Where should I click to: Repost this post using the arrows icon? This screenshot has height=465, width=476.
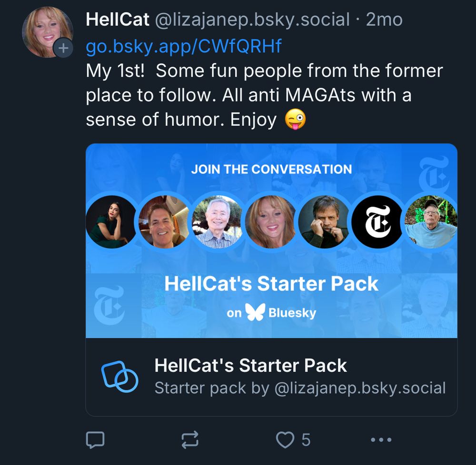[190, 440]
